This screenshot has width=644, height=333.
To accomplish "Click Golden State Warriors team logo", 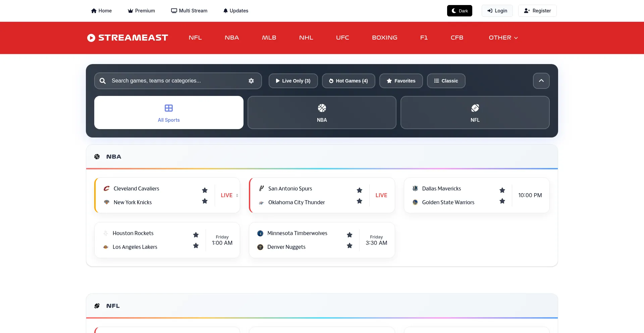I will pos(415,202).
